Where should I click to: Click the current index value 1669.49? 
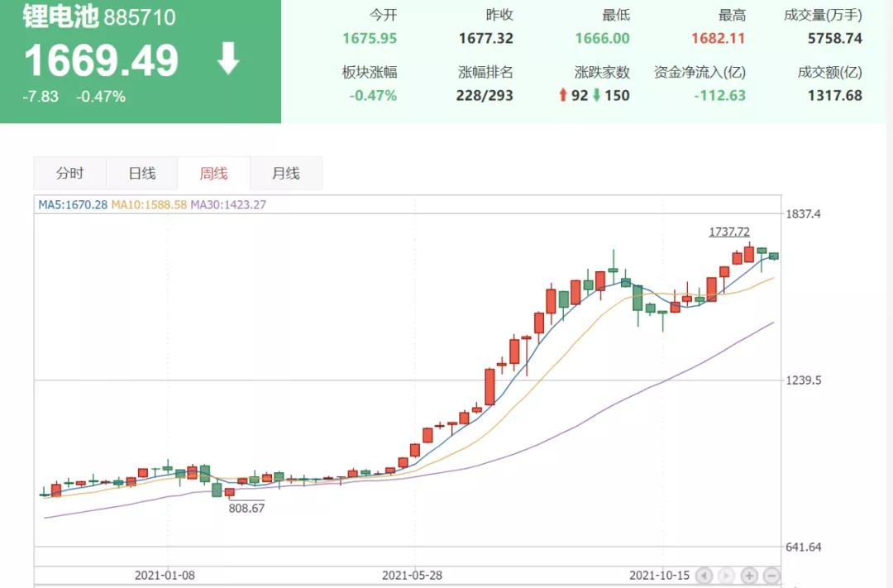pyautogui.click(x=102, y=60)
